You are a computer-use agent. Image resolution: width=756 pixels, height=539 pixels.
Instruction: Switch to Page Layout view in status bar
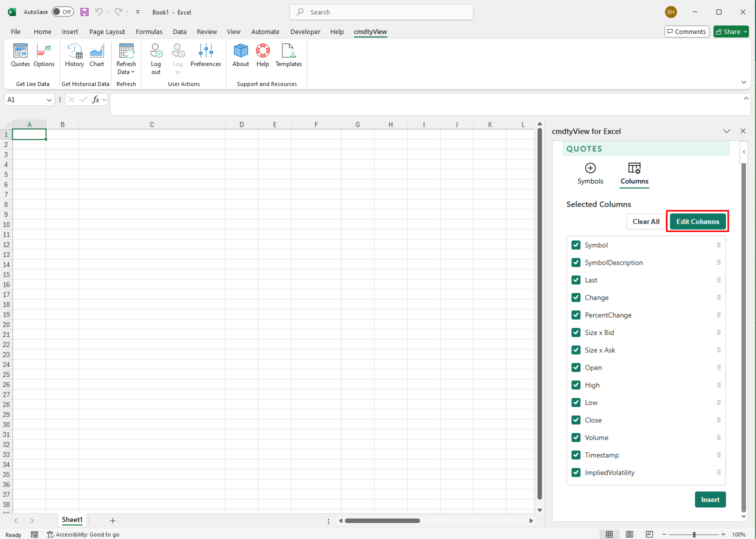click(629, 534)
